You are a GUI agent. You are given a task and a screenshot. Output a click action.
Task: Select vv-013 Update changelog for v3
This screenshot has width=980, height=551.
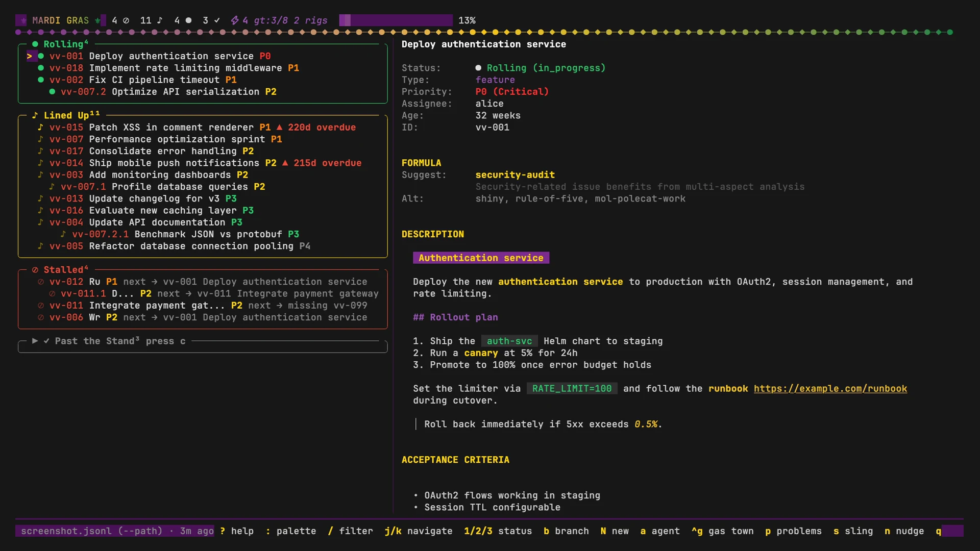203,198
